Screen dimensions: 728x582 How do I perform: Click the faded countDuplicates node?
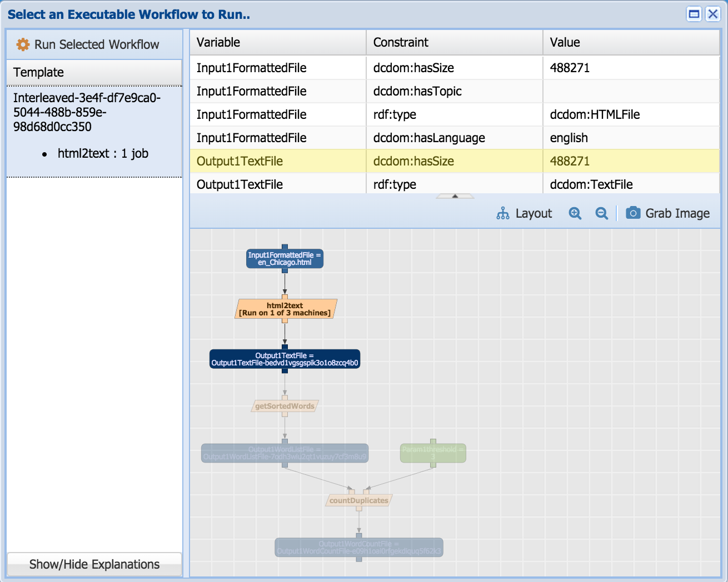(x=358, y=500)
